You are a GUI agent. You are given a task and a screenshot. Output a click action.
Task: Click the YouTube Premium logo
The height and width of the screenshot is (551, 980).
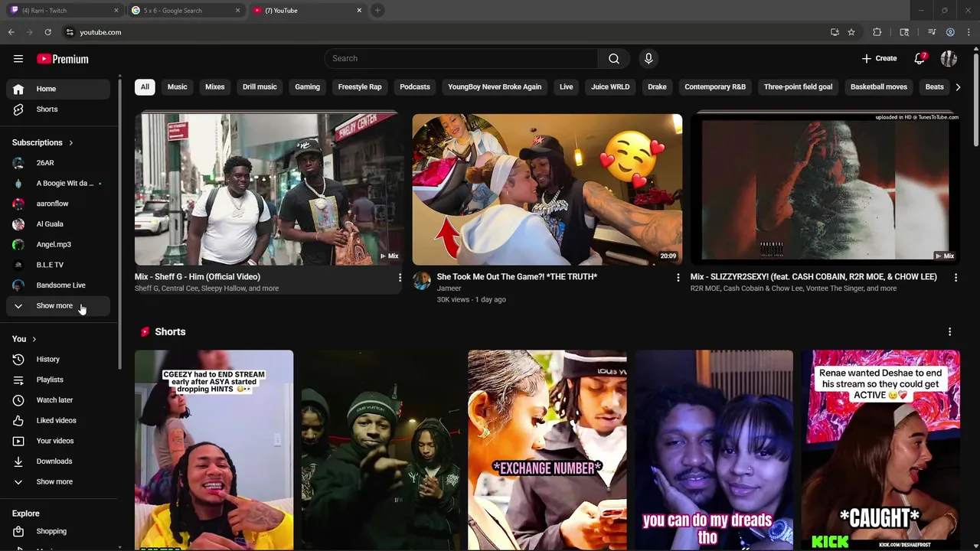(x=62, y=59)
